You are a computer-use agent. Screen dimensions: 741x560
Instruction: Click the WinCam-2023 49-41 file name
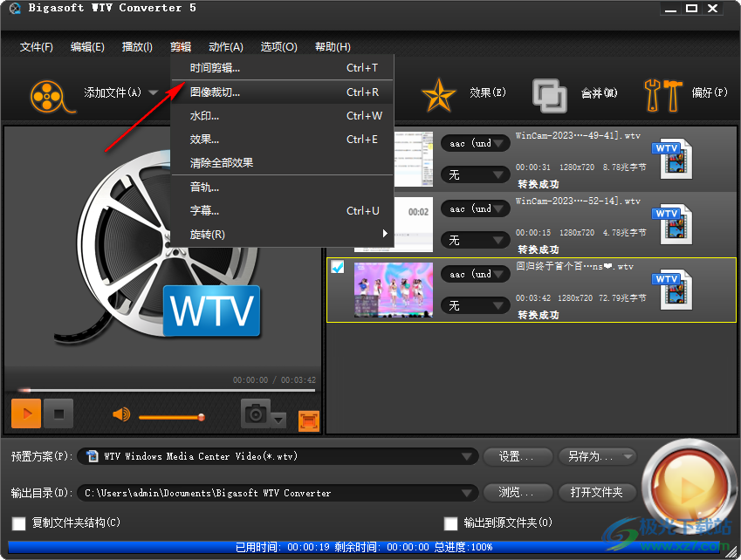(578, 135)
